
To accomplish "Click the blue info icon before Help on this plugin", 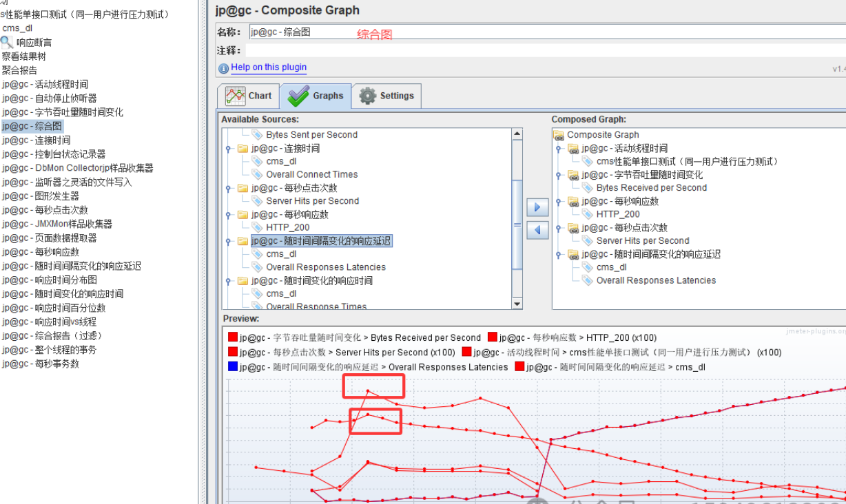I will (223, 68).
